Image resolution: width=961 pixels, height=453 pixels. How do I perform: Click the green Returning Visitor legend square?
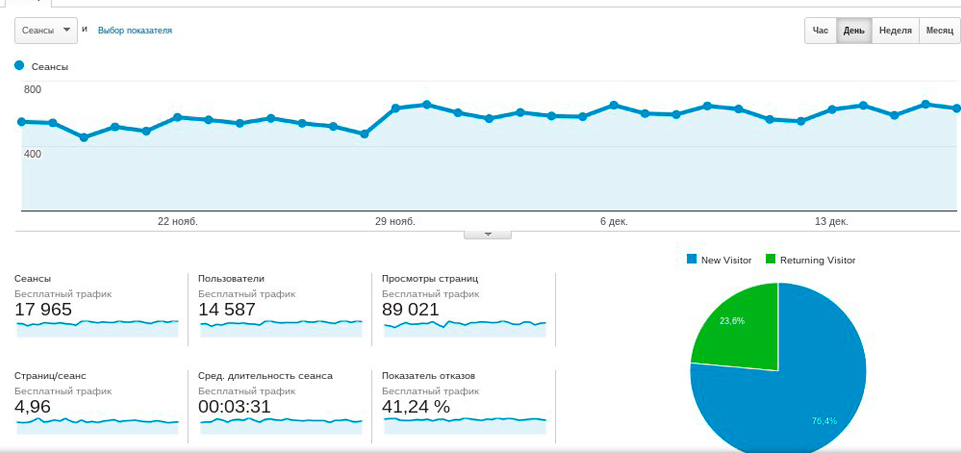tap(770, 260)
